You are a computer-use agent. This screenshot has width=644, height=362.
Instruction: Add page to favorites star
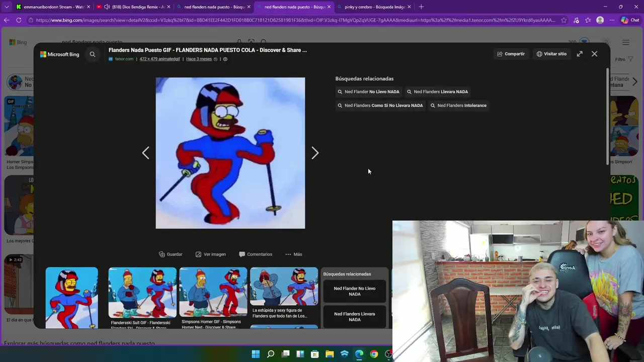point(563,20)
